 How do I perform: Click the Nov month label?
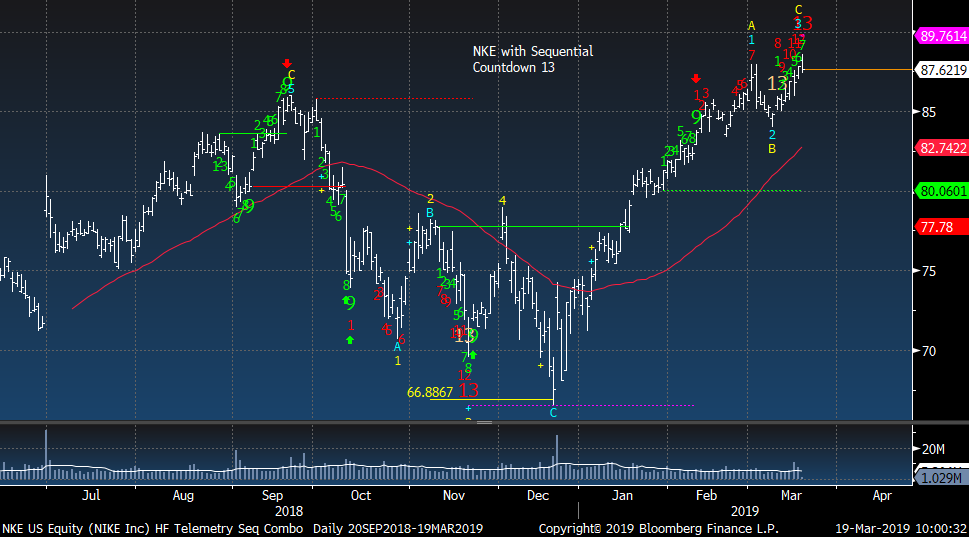[454, 495]
